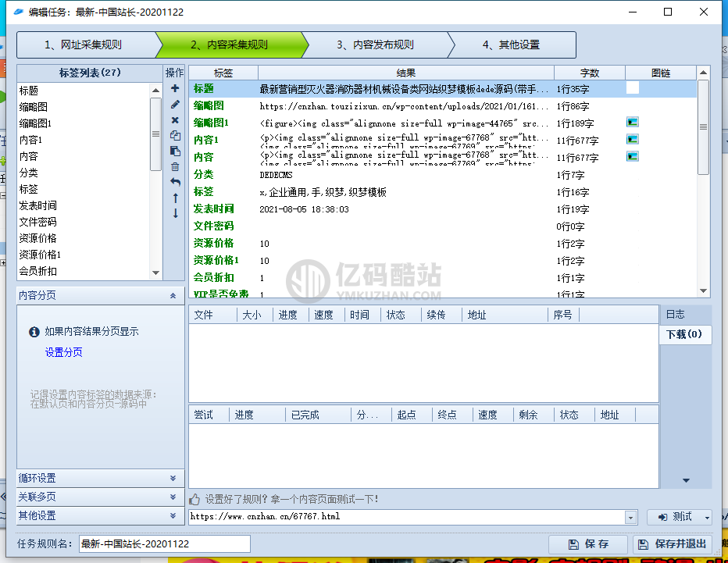Expand the 循环设置 panel
Image resolution: width=728 pixels, height=563 pixels.
173,478
